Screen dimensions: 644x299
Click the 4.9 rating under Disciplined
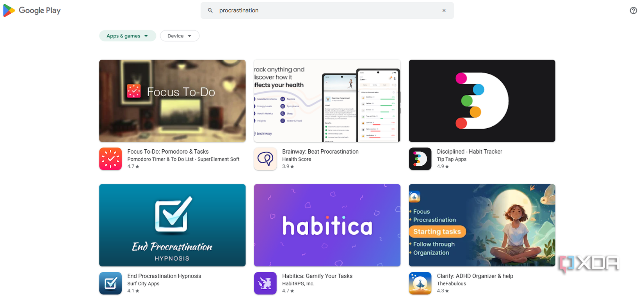443,166
